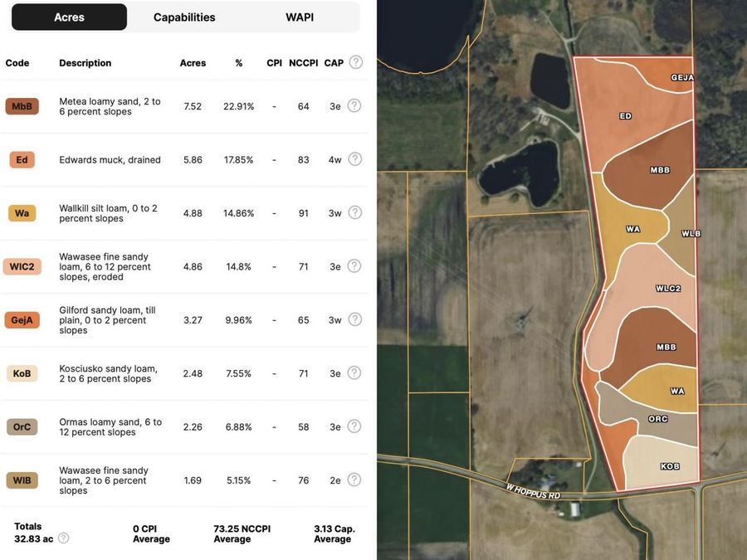Select the WLC2 area on the map

668,288
